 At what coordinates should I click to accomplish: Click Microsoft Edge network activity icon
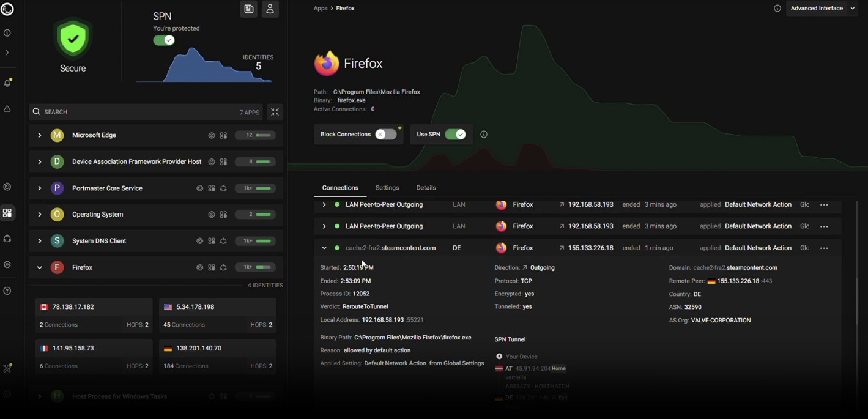pos(212,136)
